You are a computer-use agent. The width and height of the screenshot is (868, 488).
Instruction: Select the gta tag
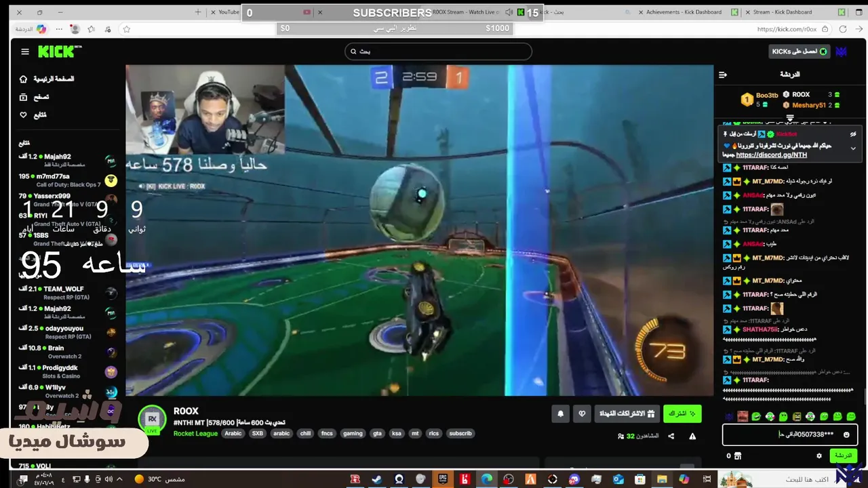pos(377,433)
